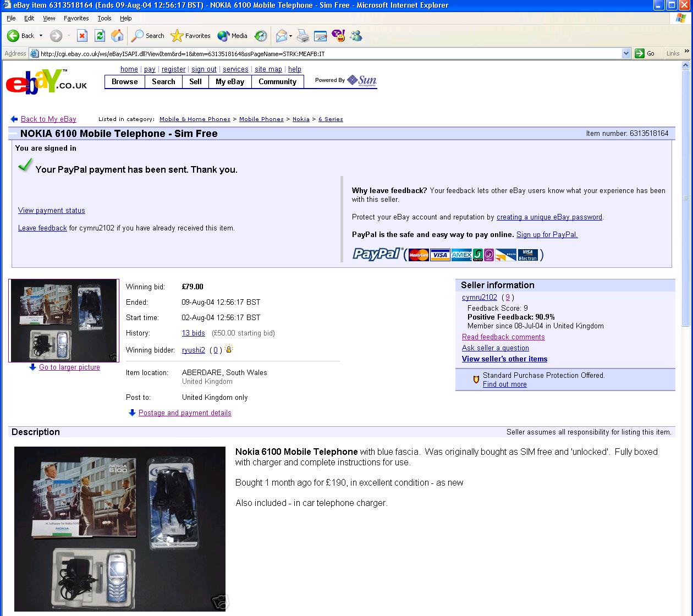Click creating a unique eBay password link
Viewport: 693px width, 616px height.
549,217
